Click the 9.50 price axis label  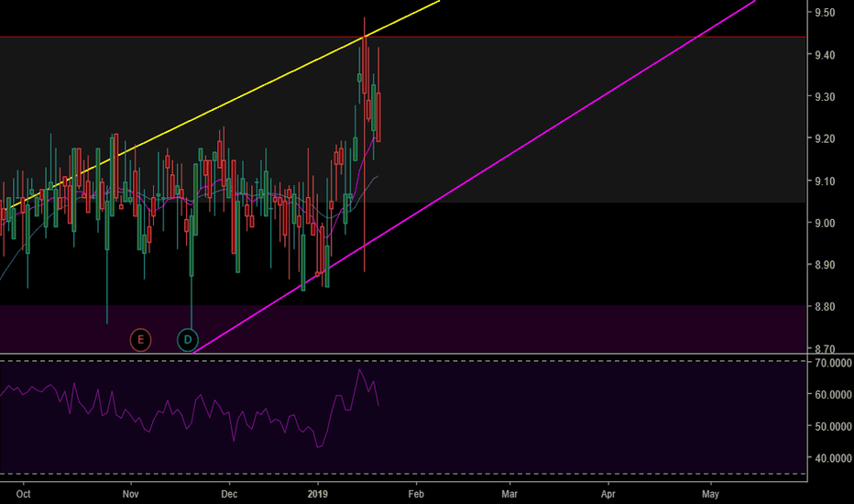point(825,13)
